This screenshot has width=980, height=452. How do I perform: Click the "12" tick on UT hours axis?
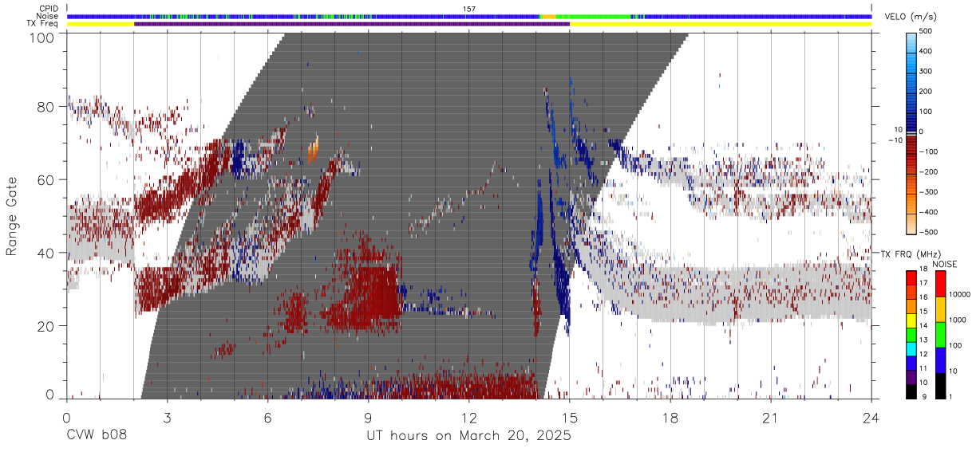tap(468, 418)
